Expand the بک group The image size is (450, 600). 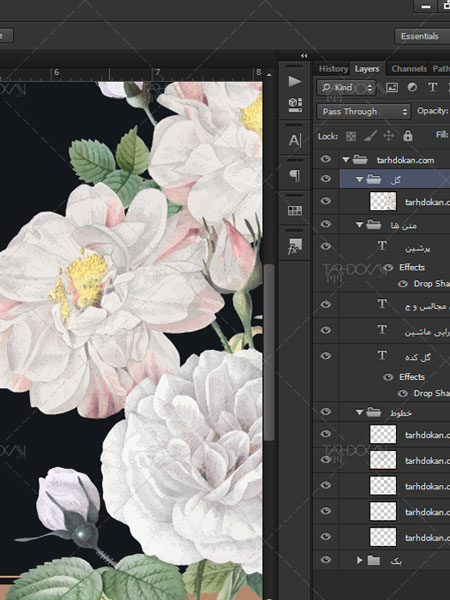(359, 561)
